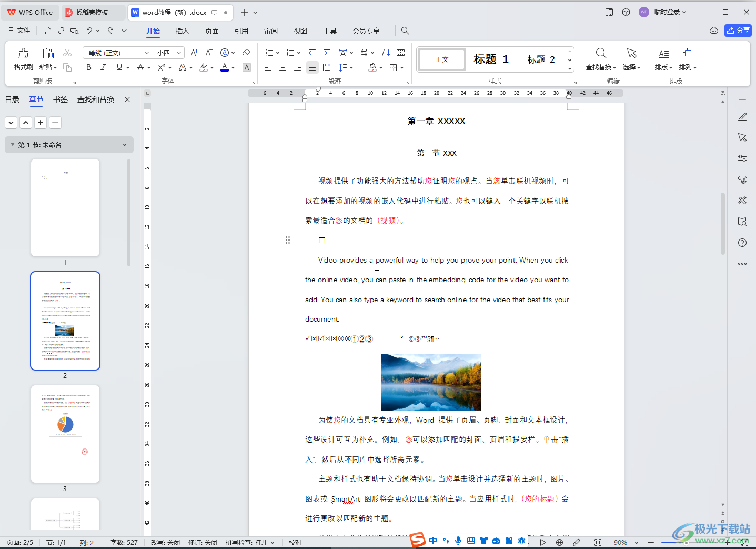The height and width of the screenshot is (549, 756).
Task: Click the more (three dots) icon in right sidebar
Action: pyautogui.click(x=742, y=264)
